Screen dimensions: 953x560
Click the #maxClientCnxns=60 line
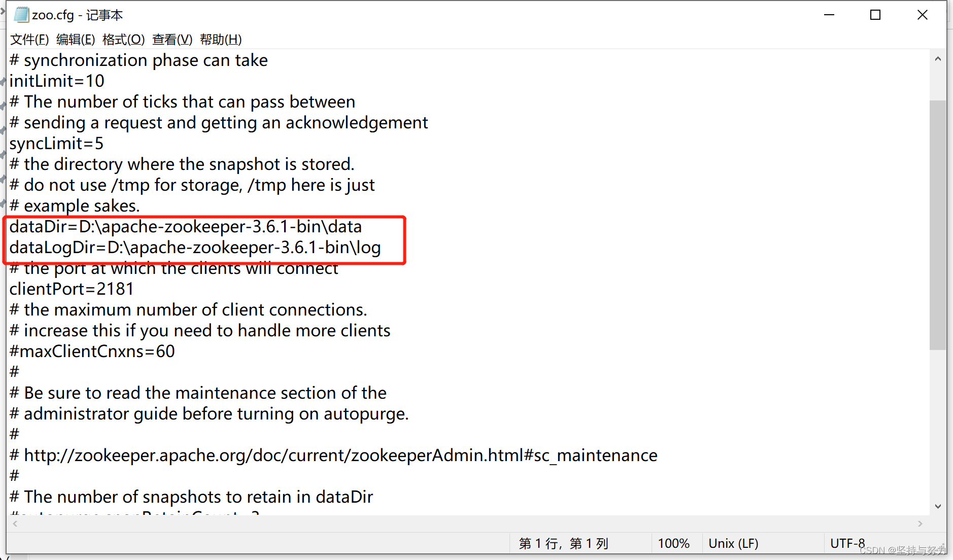click(x=92, y=351)
